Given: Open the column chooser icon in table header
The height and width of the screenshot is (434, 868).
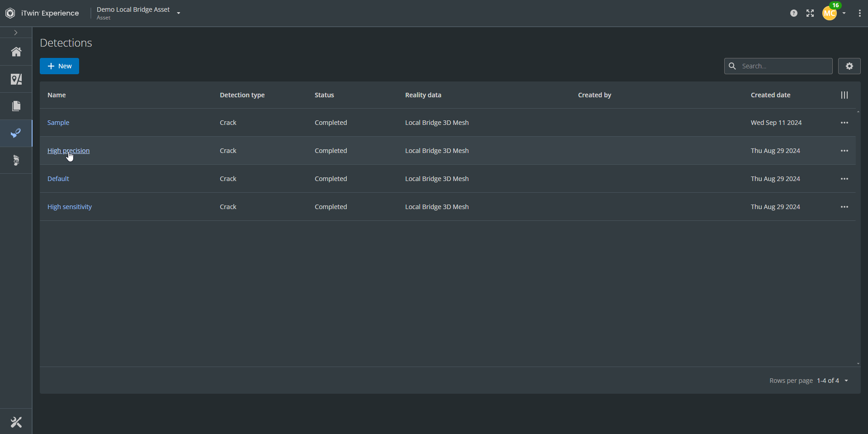Looking at the screenshot, I should (x=844, y=95).
